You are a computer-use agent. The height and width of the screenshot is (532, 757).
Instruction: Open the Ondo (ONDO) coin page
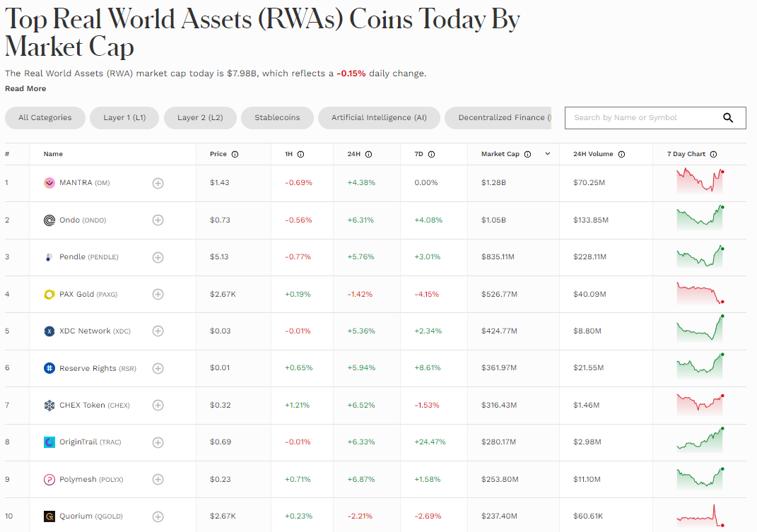[83, 220]
